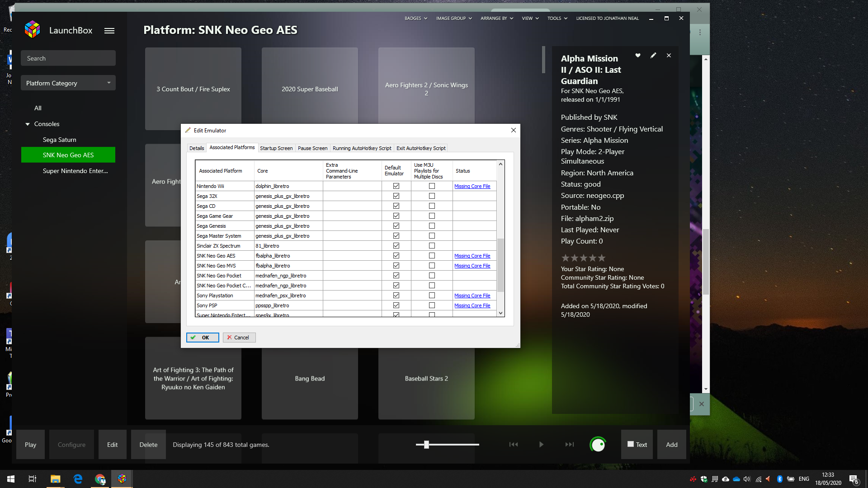
Task: Rate the game with the first star
Action: [566, 258]
